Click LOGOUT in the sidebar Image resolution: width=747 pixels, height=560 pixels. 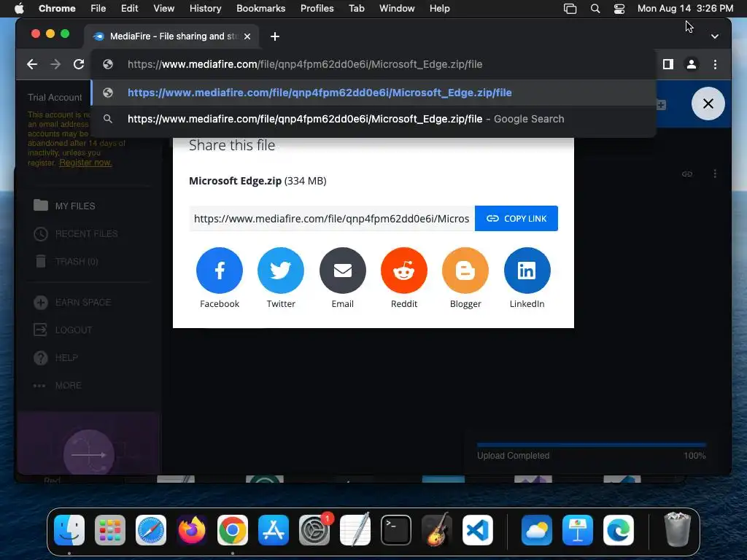(x=63, y=330)
